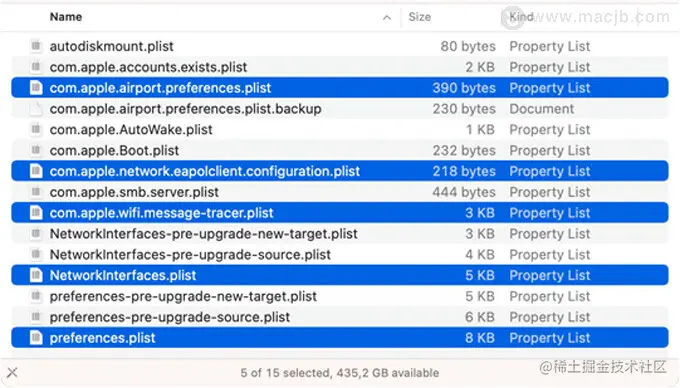
Task: Click the blank icon of com.apple.airport.preferences.plist.backup
Action: click(36, 108)
